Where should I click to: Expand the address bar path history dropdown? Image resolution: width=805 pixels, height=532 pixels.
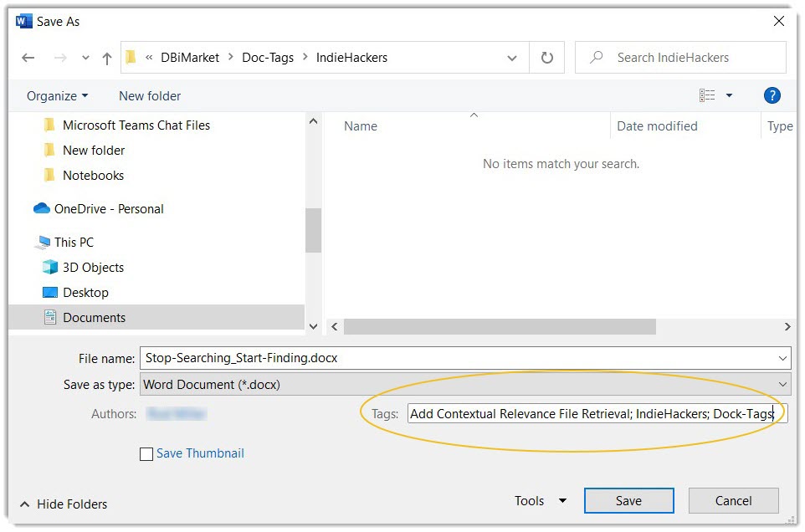click(512, 58)
